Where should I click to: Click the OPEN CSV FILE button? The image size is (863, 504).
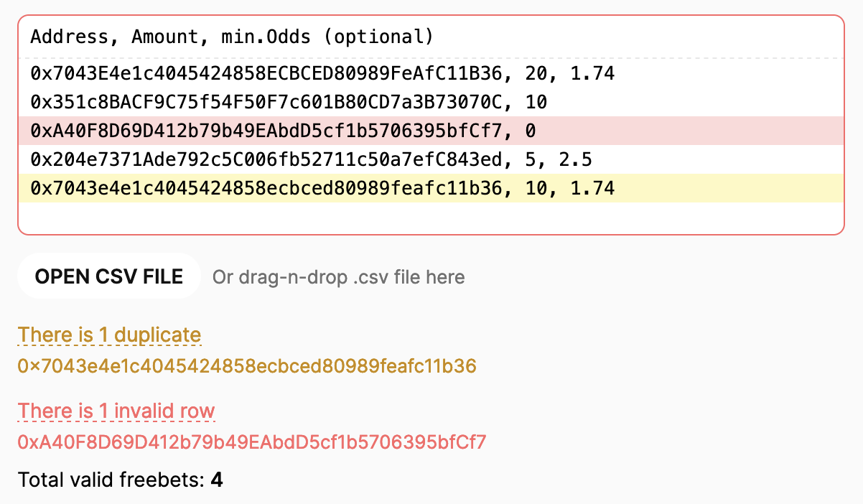tap(109, 276)
